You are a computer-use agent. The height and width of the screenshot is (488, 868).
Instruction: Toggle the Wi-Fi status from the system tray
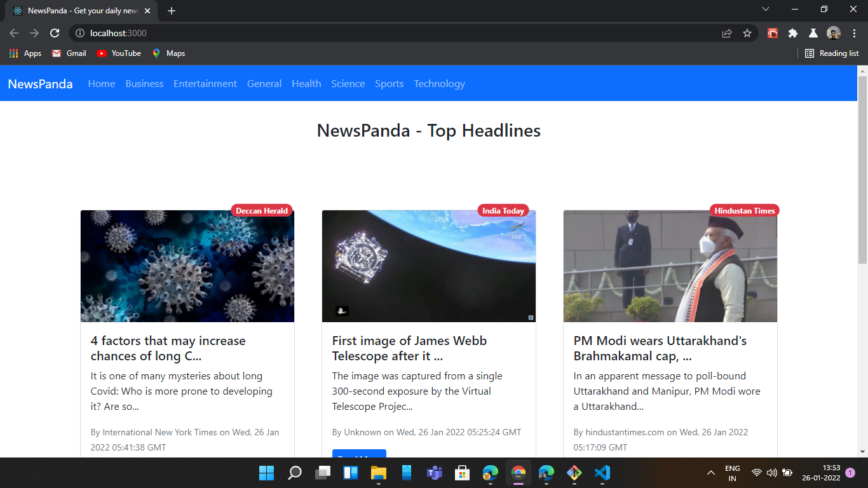click(756, 473)
